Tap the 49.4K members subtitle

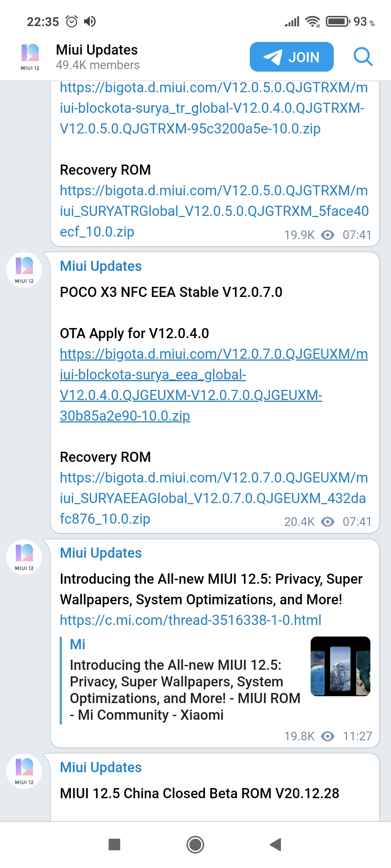pos(98,65)
